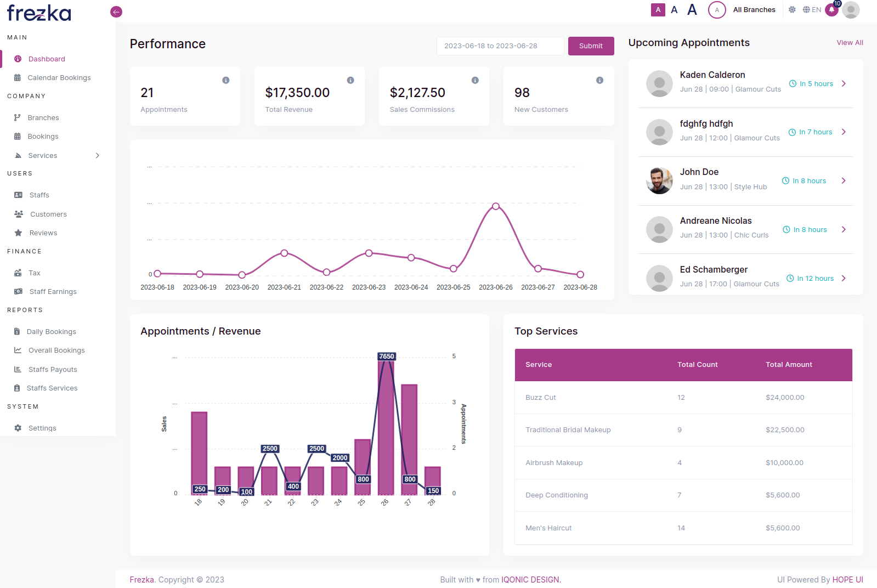This screenshot has height=588, width=877.
Task: Open the IQONIC DESIGN footer link
Action: tap(530, 580)
